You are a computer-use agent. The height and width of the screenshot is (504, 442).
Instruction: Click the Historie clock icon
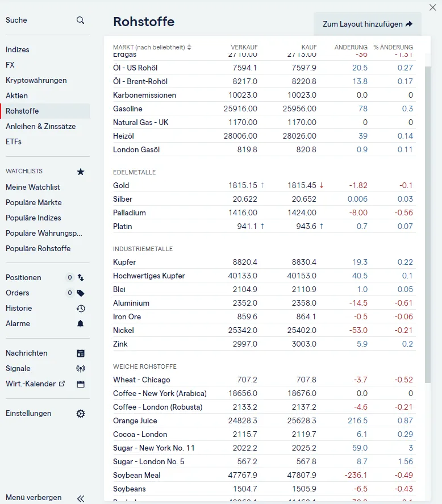[x=81, y=309]
